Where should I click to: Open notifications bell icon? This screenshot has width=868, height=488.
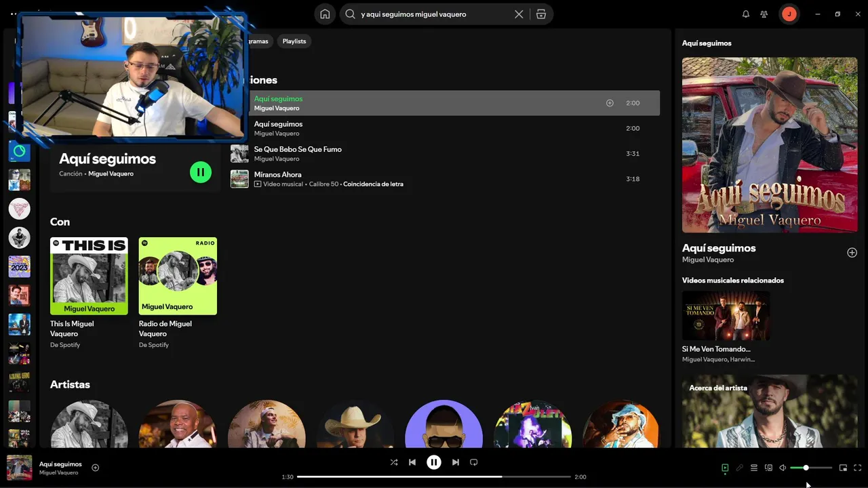[746, 14]
